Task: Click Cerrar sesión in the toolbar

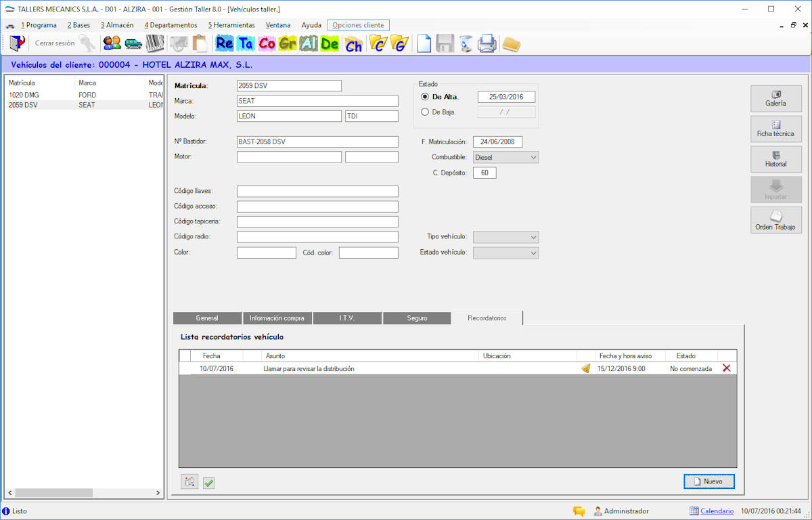Action: 55,43
